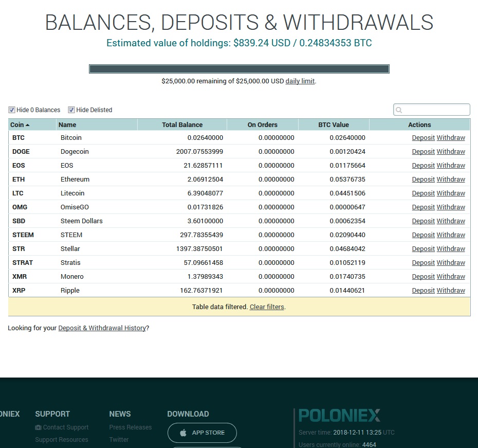This screenshot has height=448, width=478.
Task: Open Withdraw for Steem Dollars row
Action: [451, 221]
